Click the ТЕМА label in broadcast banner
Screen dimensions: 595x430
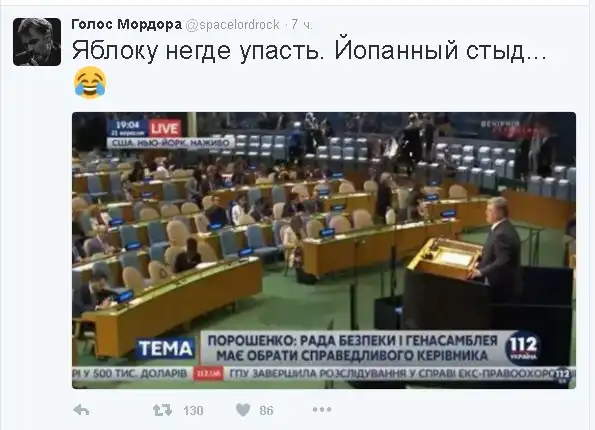click(165, 348)
